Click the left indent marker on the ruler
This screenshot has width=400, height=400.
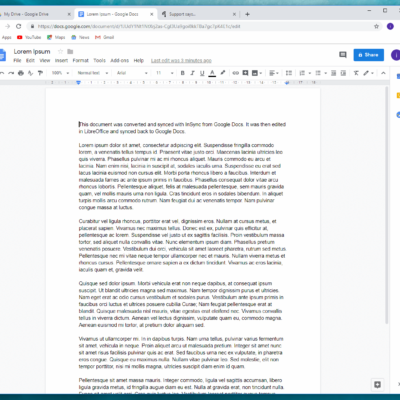(78, 82)
